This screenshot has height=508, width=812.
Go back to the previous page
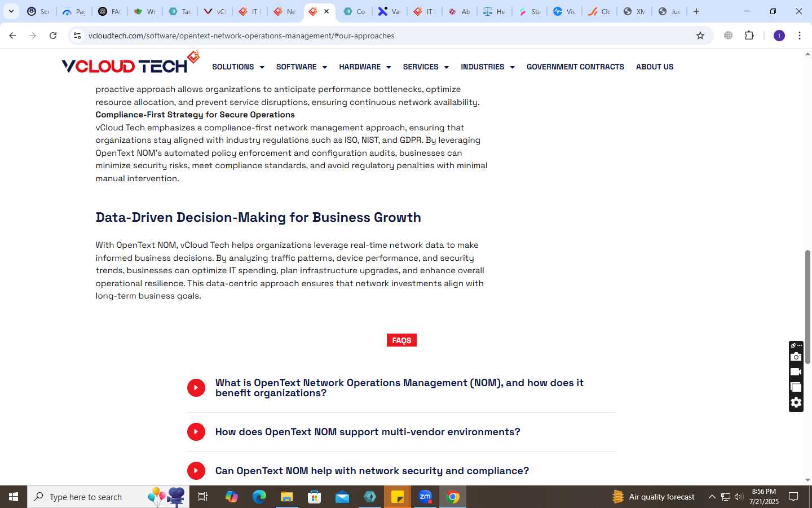12,36
